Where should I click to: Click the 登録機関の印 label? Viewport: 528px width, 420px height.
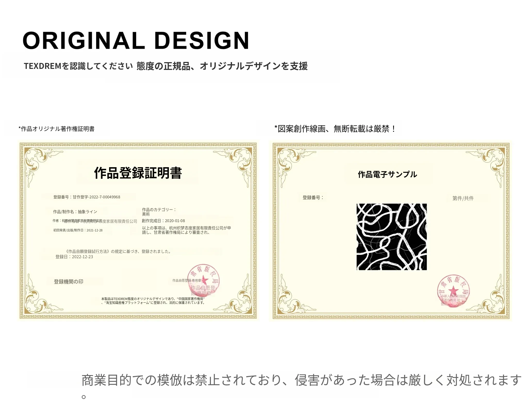68,282
